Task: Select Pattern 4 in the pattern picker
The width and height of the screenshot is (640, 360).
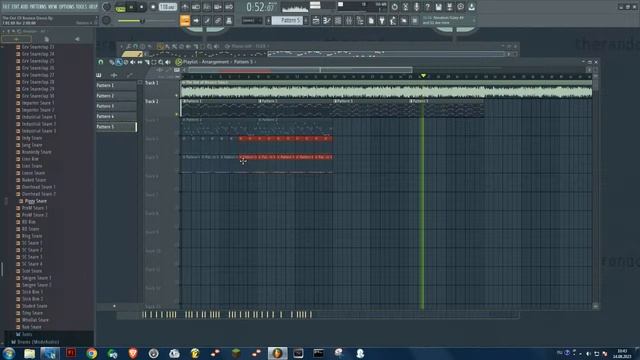Action: [x=116, y=116]
